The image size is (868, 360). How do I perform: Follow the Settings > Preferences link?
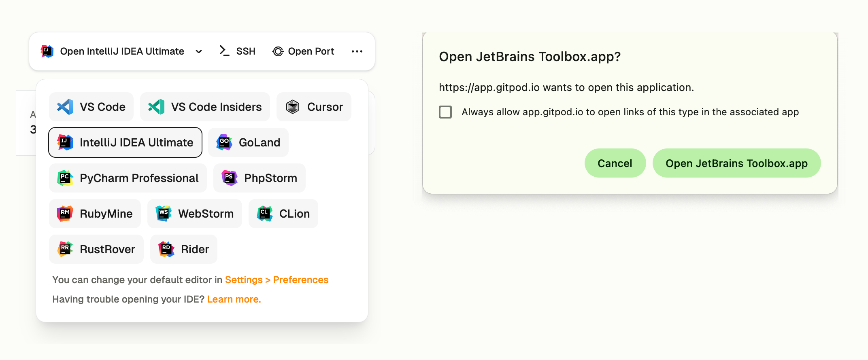(x=277, y=280)
